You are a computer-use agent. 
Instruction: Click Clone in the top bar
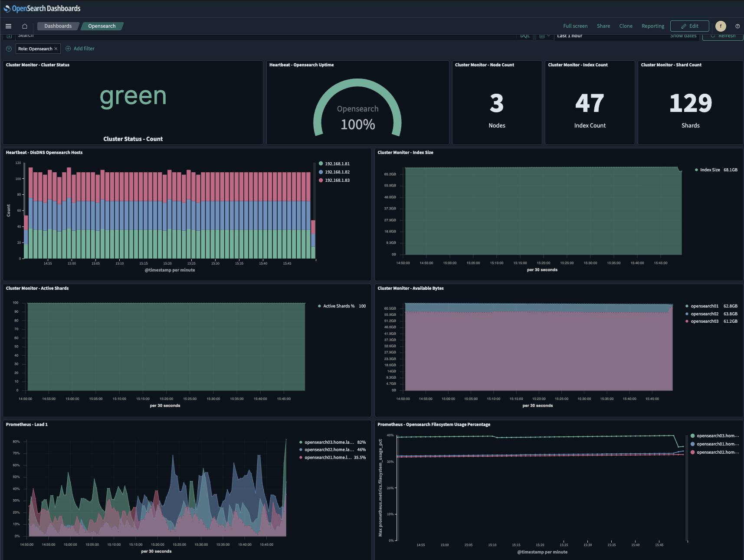point(626,26)
